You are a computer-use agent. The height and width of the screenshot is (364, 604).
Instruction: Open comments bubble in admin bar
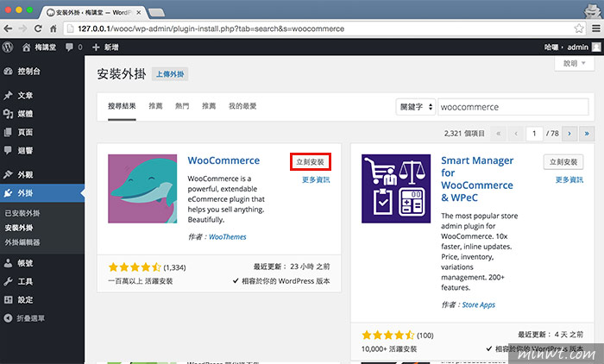[x=73, y=47]
